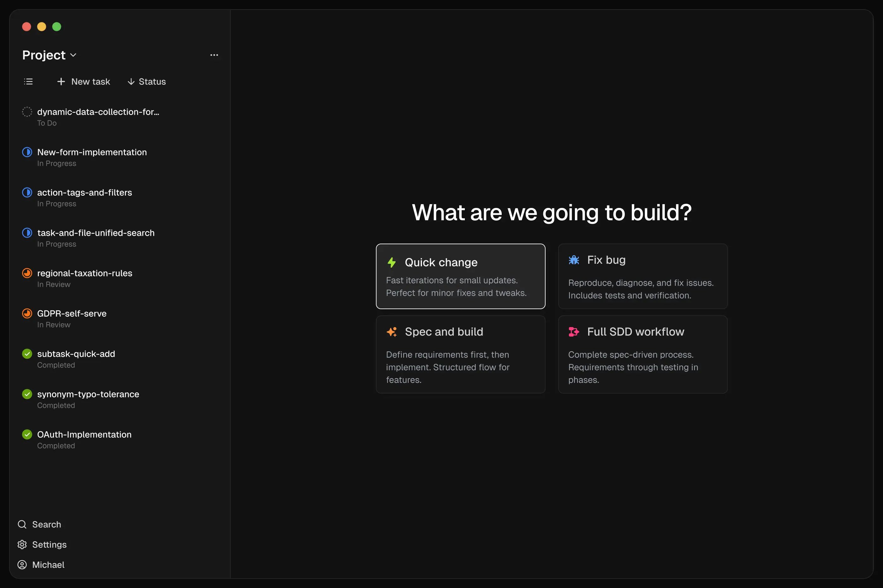Screen dimensions: 883x588
Task: Open the Status sort dropdown
Action: (147, 81)
